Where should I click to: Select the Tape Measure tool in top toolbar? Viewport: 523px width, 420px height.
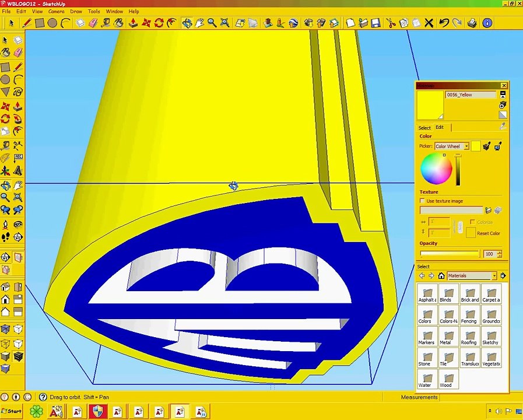(106, 23)
